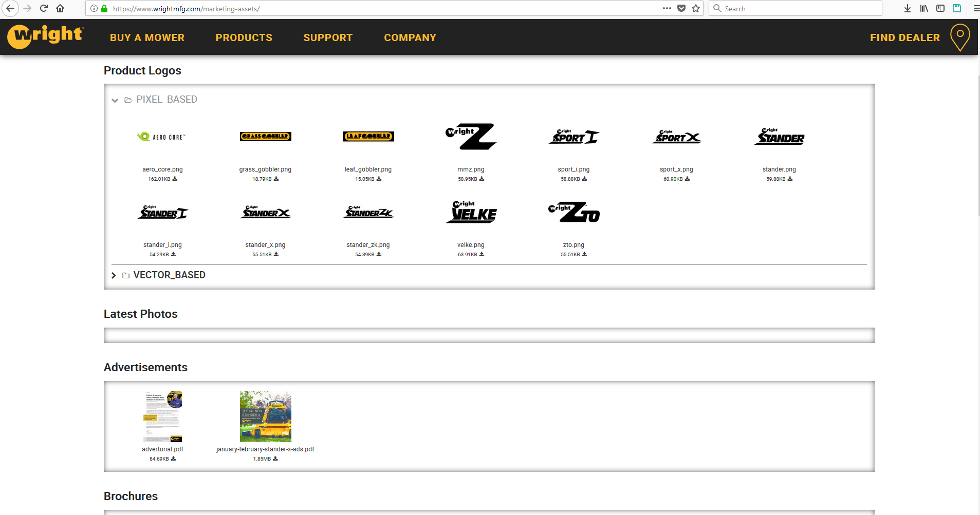
Task: Download sport_x.png via download icon
Action: [x=687, y=179]
